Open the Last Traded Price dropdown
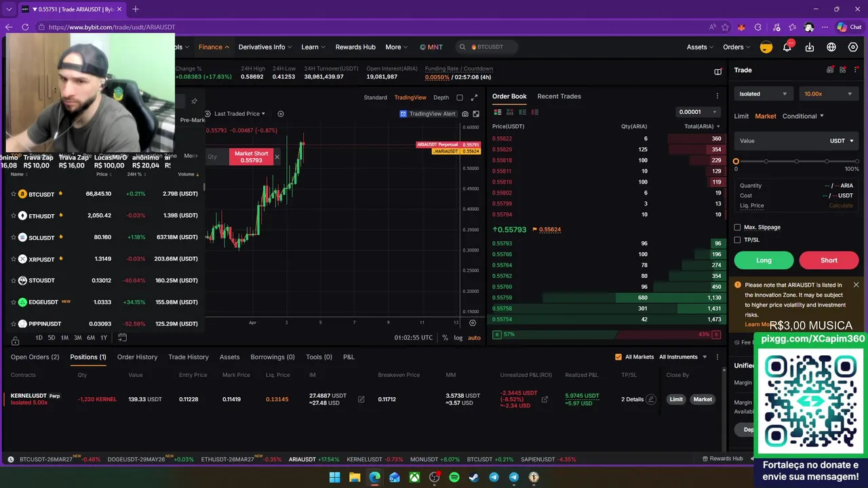The image size is (868, 488). (x=239, y=114)
